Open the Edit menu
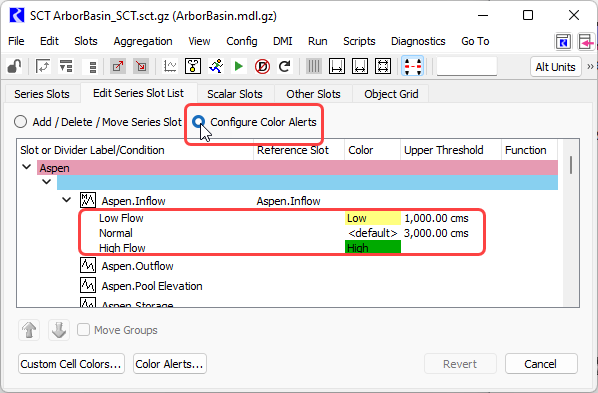This screenshot has height=393, width=598. click(49, 41)
